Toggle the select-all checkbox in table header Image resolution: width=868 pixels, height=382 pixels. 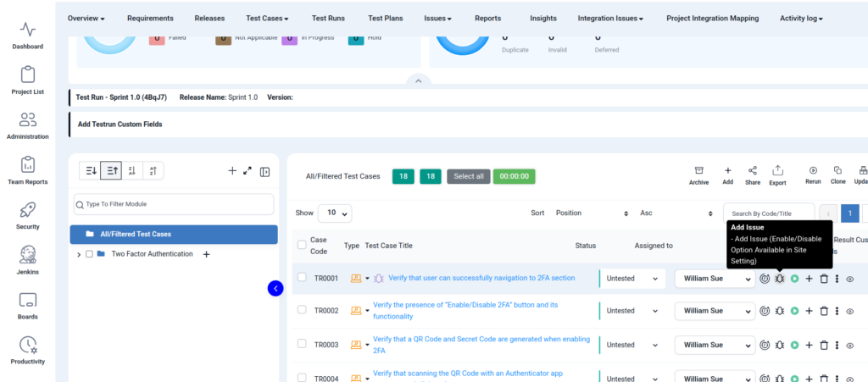[x=302, y=244]
